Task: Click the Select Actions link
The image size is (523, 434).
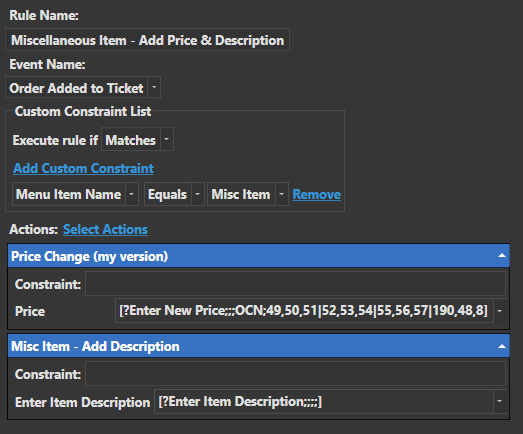Action: (105, 229)
